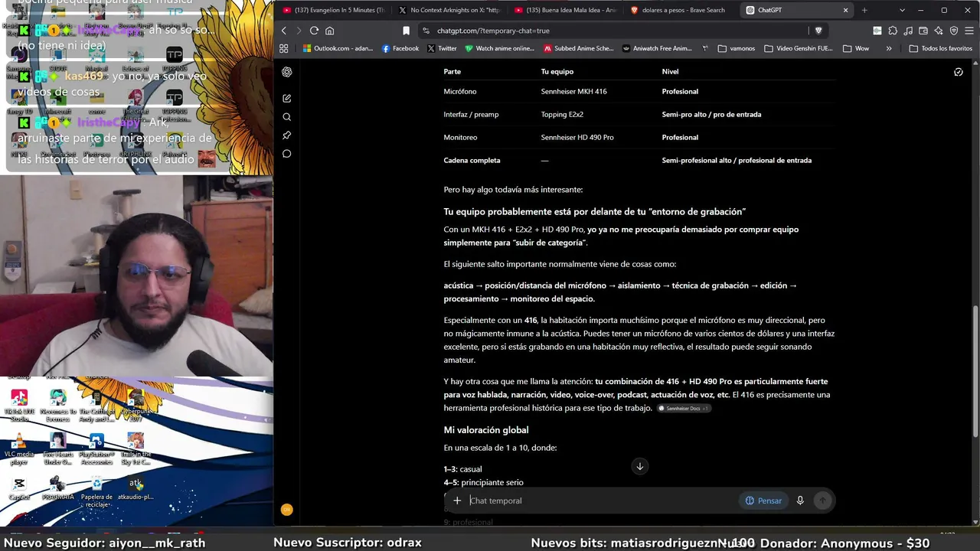The image size is (980, 551).
Task: Open the Video Genshin FUE bookmark folder
Action: pos(798,48)
